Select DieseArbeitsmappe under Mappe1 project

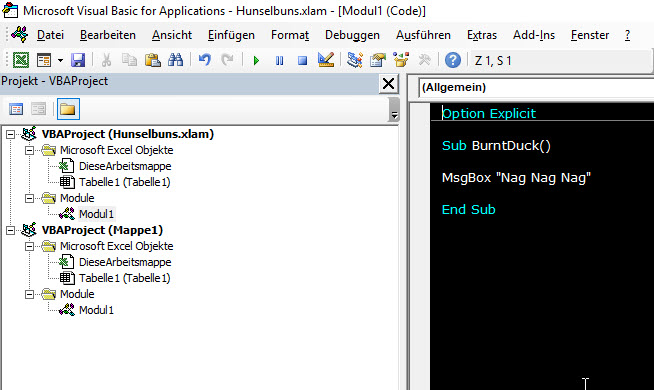pyautogui.click(x=125, y=262)
